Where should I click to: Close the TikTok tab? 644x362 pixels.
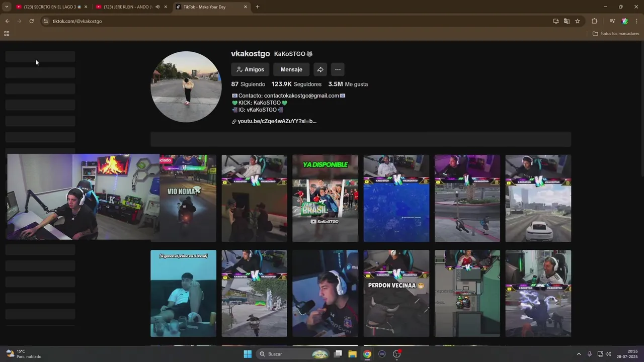click(x=246, y=7)
